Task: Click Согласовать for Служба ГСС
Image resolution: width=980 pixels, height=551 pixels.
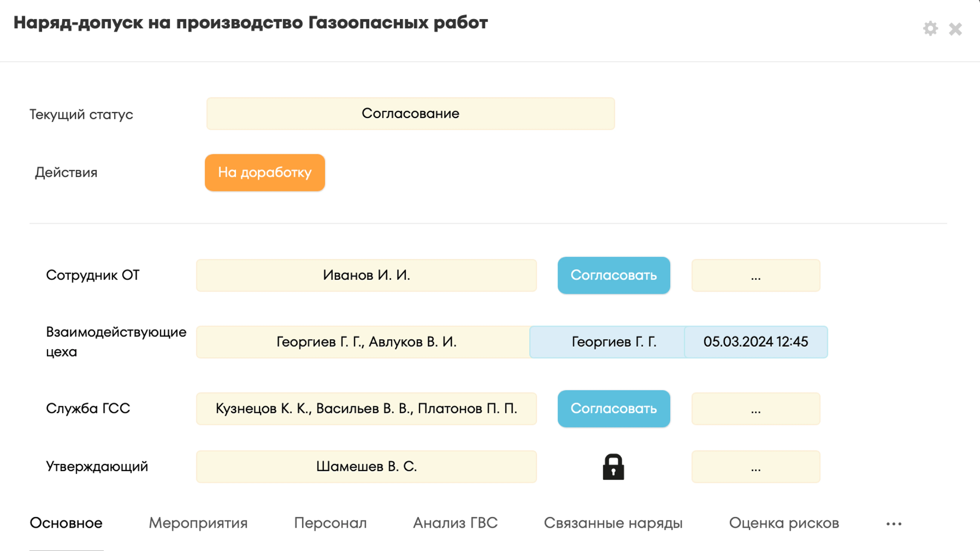Action: pos(614,408)
